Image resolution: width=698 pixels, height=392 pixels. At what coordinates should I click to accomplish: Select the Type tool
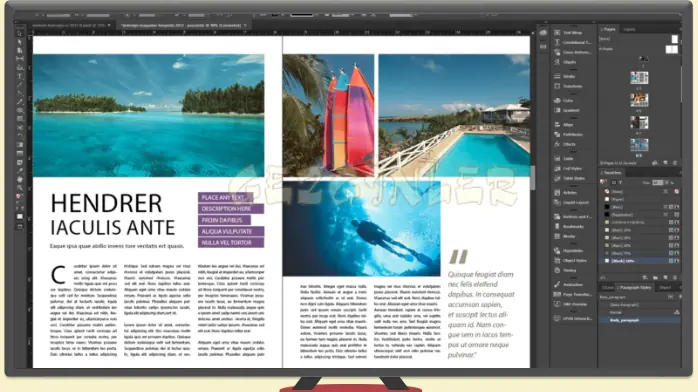(20, 76)
